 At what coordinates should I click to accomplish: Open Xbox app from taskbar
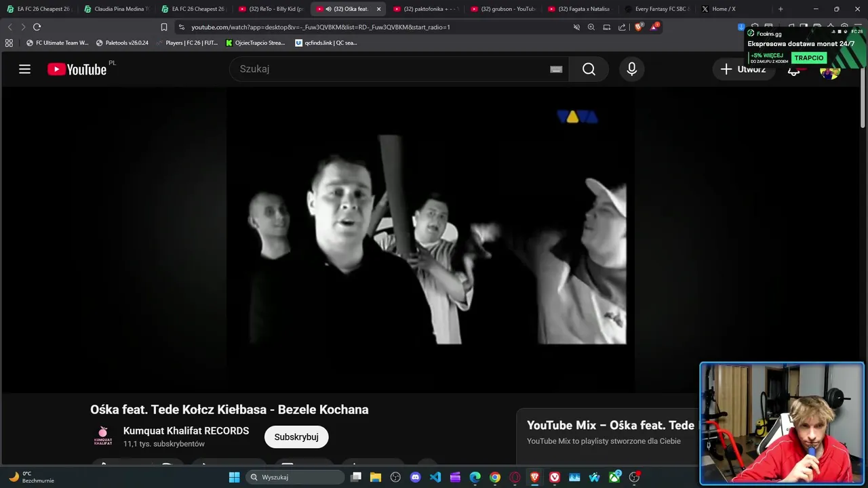click(614, 477)
